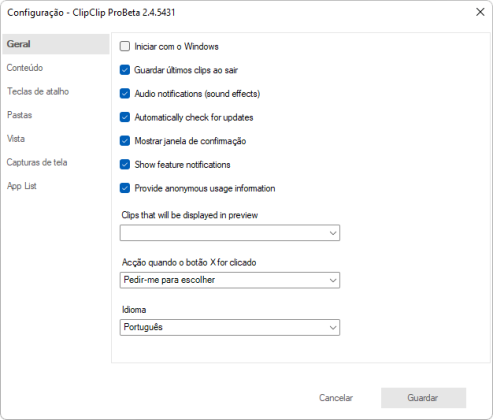Enable Iniciar com o Windows checkbox
Image resolution: width=493 pixels, height=420 pixels.
click(125, 46)
